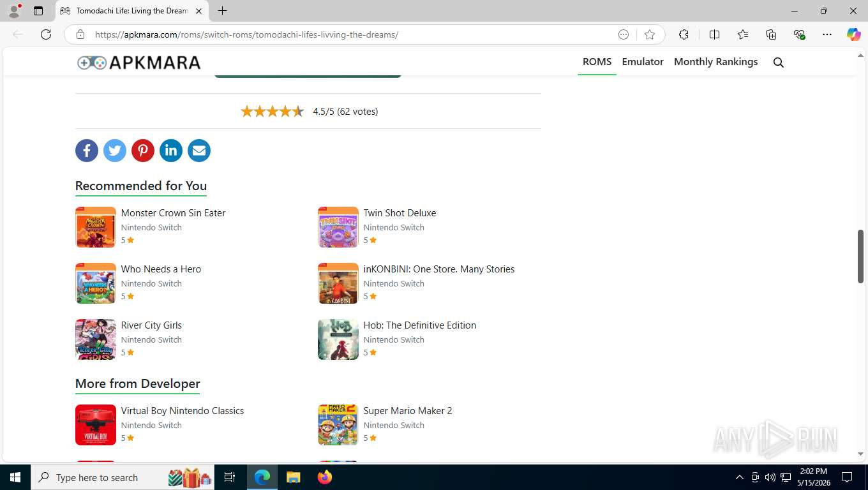This screenshot has width=868, height=490.
Task: Share page on Twitter
Action: point(115,151)
